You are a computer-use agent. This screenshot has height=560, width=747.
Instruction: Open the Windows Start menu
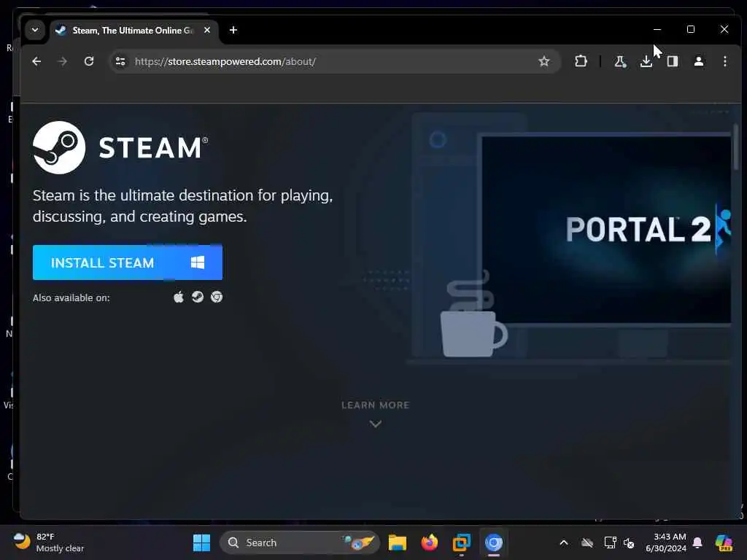(201, 542)
